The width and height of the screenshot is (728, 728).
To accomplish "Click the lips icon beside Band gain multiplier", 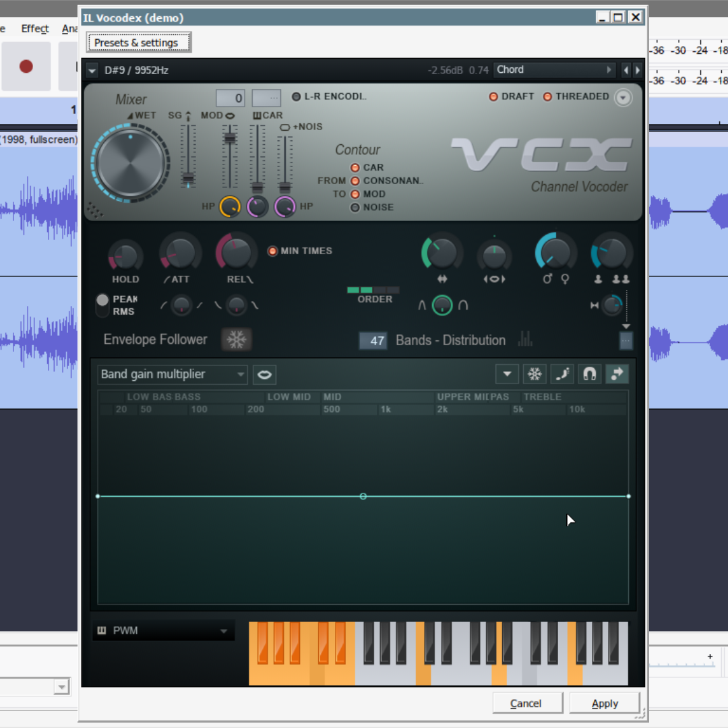I will [x=265, y=375].
